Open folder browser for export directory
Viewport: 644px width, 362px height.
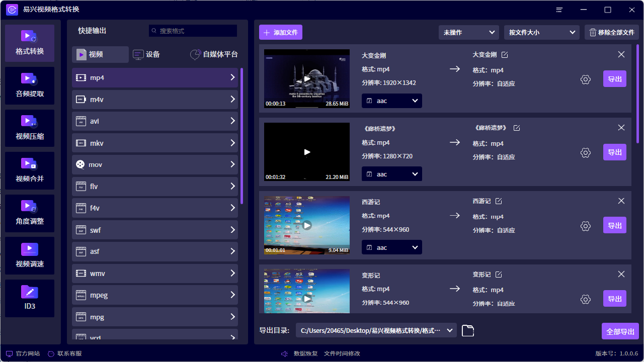[467, 330]
